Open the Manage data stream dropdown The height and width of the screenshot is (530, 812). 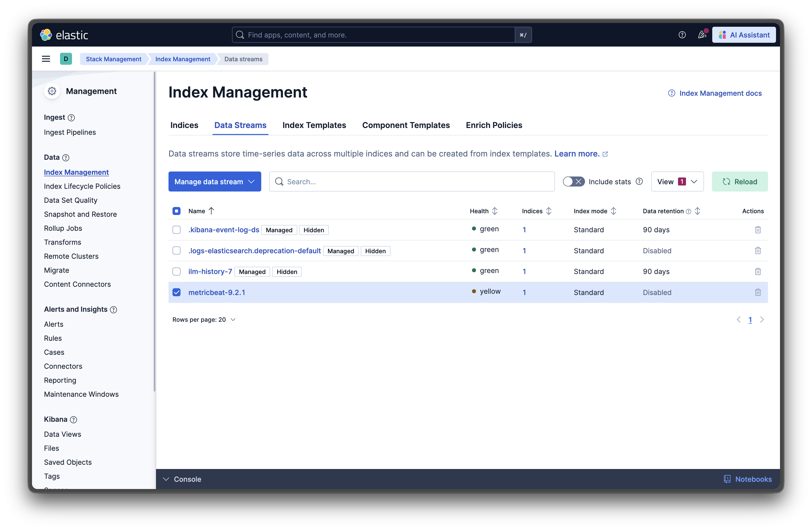(214, 181)
